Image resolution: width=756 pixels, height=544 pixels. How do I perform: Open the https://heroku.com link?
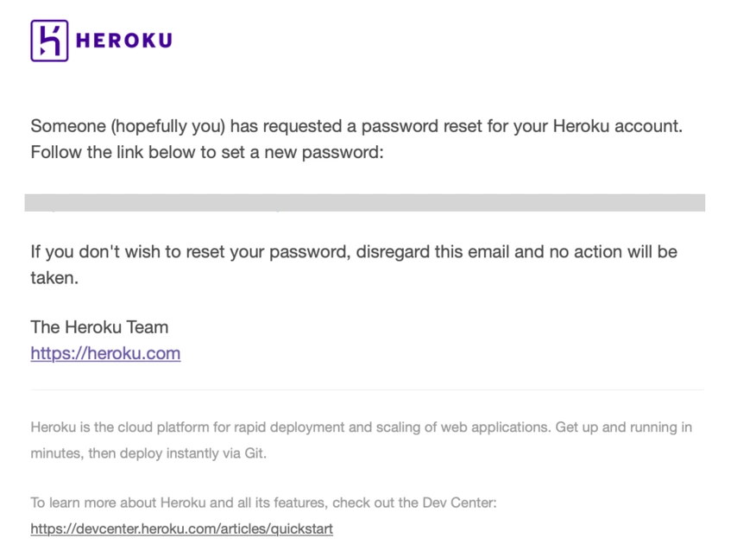105,353
